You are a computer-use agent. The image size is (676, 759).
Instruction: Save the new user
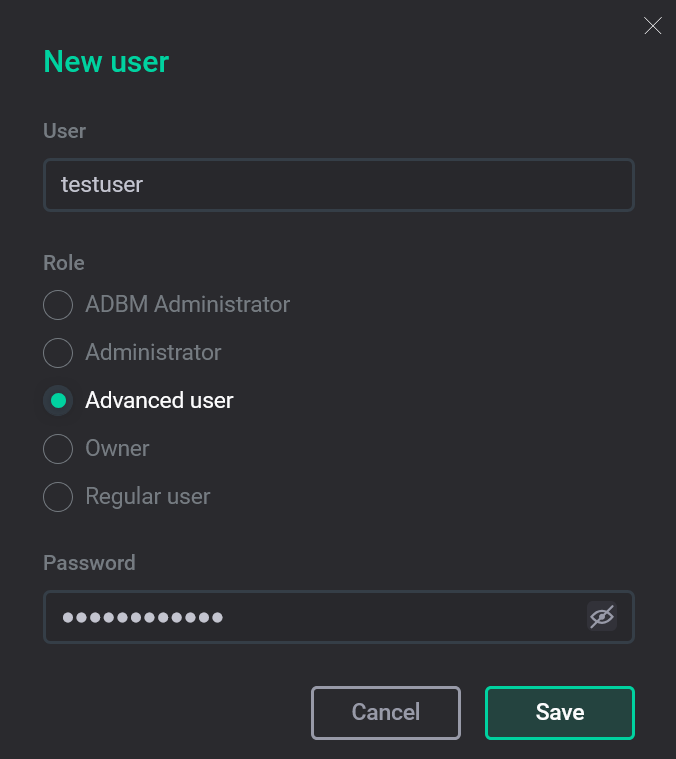point(560,712)
